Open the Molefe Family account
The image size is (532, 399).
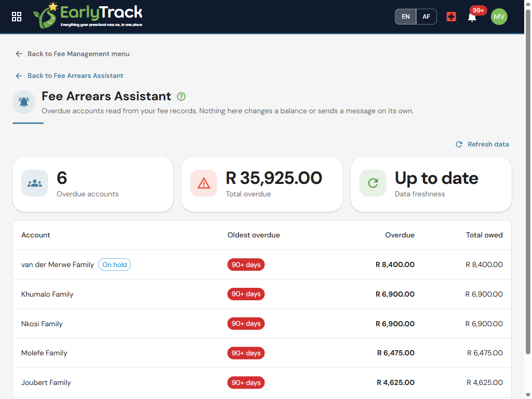(x=44, y=353)
